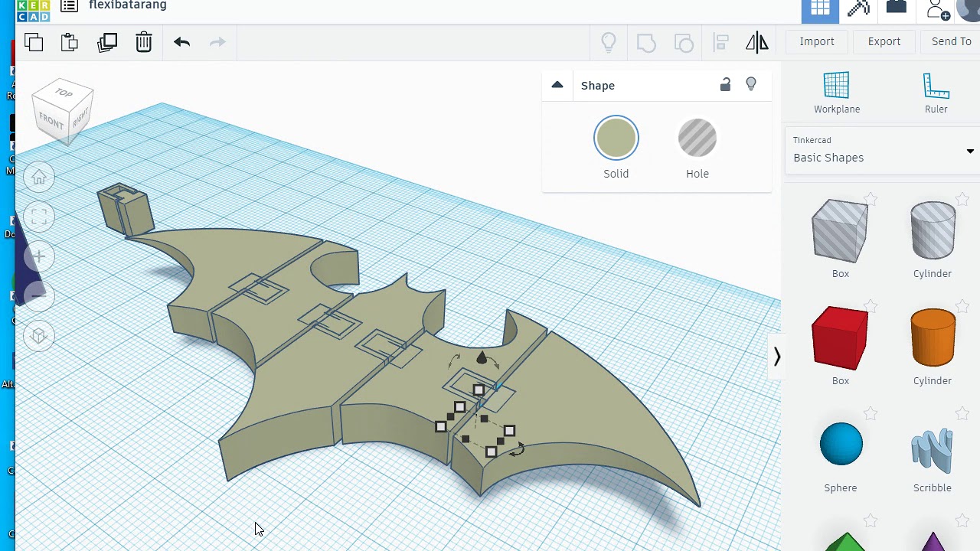The width and height of the screenshot is (980, 551).
Task: Collapse the Shape panel
Action: tap(557, 85)
